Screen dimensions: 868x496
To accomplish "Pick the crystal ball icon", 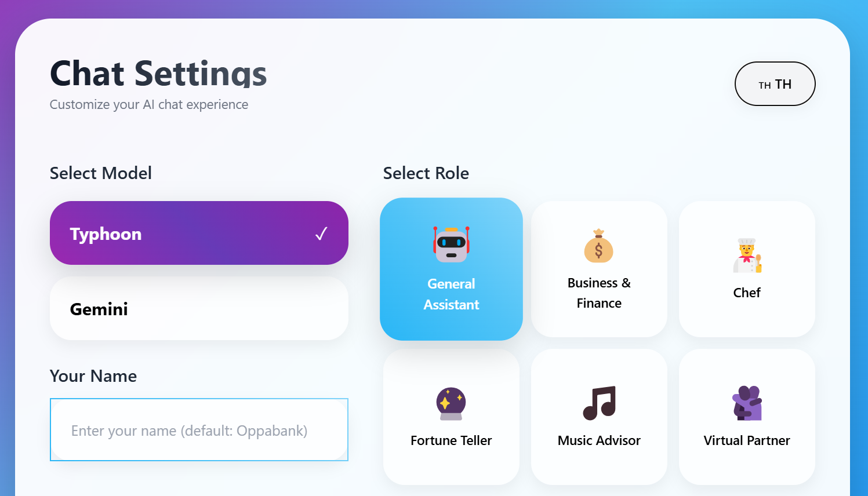I will [451, 403].
